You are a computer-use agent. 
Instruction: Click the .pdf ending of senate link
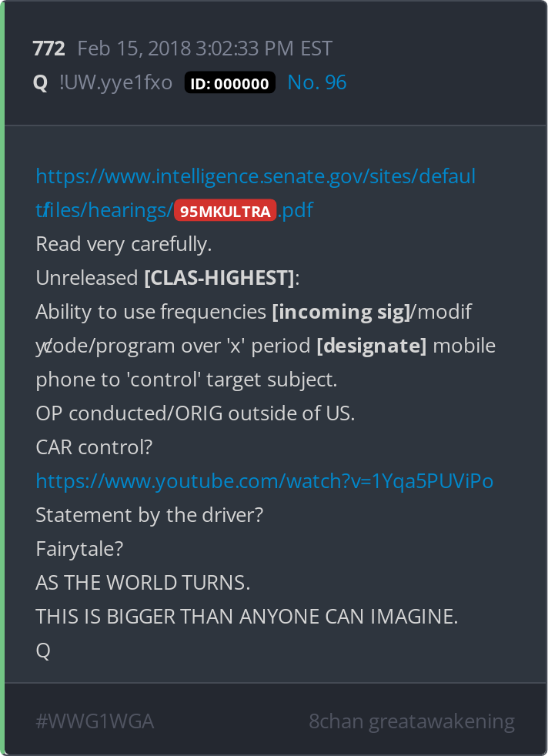tap(296, 211)
